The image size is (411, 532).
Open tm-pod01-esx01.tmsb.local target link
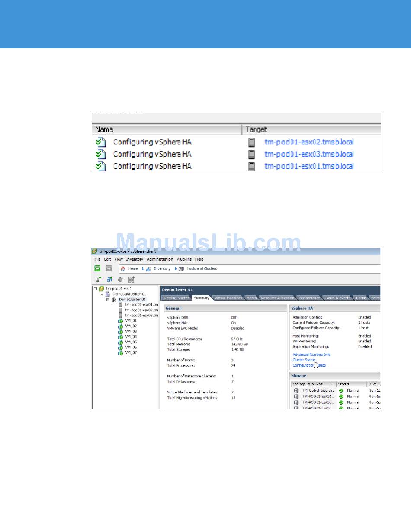click(309, 166)
